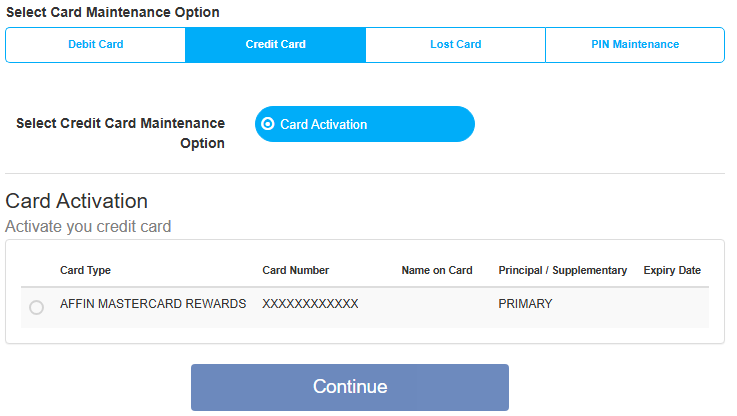Switch to the Debit Card tab
This screenshot has height=416, width=737.
95,45
